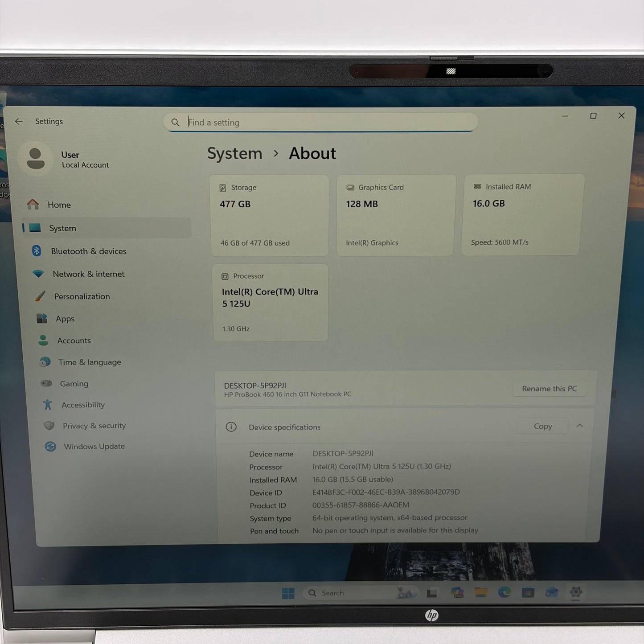Image resolution: width=644 pixels, height=644 pixels.
Task: Click the Start button on taskbar
Action: point(288,593)
